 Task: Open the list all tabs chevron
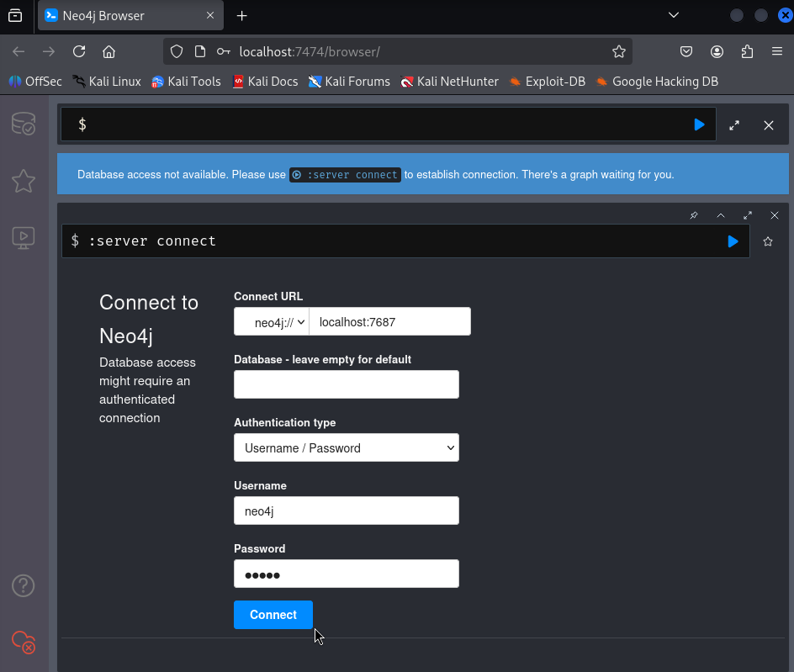click(x=674, y=15)
